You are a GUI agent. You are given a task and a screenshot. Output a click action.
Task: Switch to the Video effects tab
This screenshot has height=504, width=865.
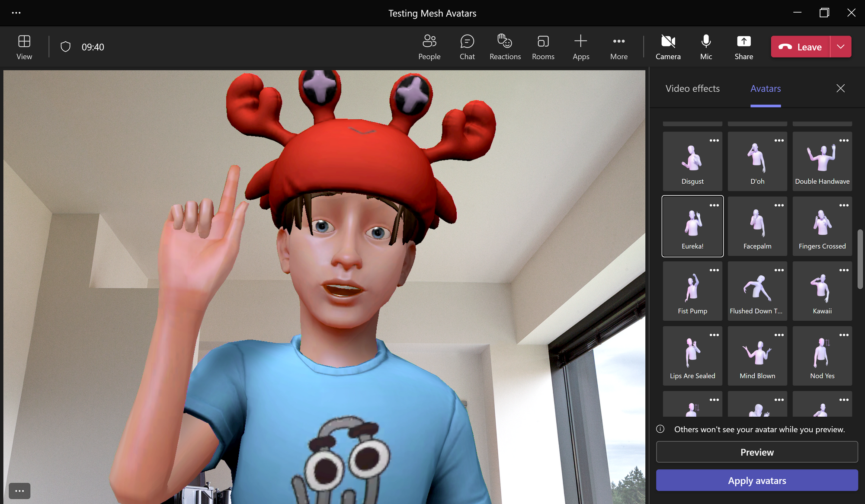pos(692,88)
